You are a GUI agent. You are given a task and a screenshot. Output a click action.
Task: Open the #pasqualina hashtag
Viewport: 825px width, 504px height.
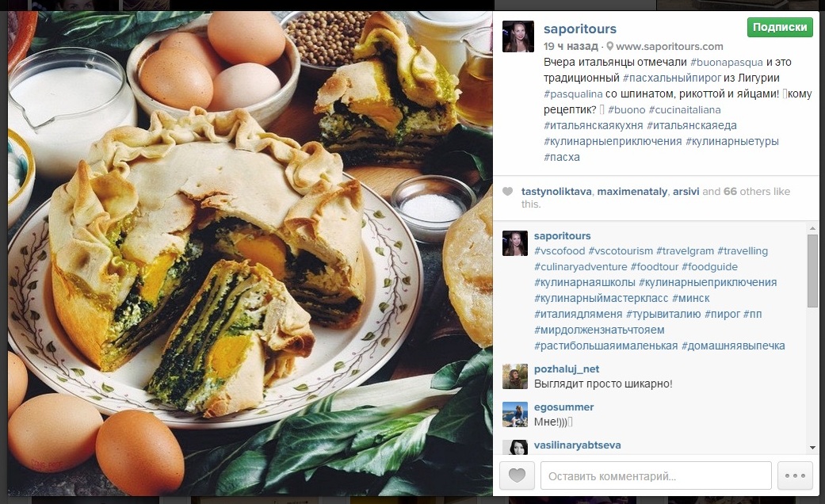(x=573, y=94)
